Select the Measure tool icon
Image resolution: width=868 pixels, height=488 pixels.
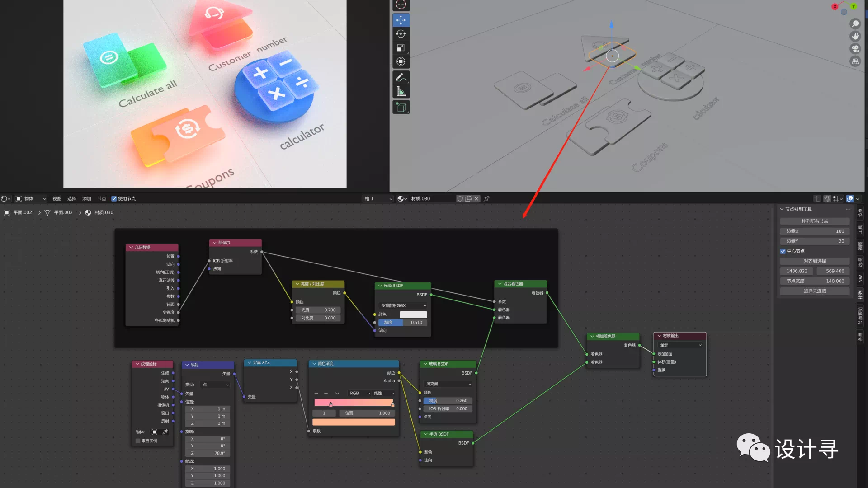[x=401, y=92]
